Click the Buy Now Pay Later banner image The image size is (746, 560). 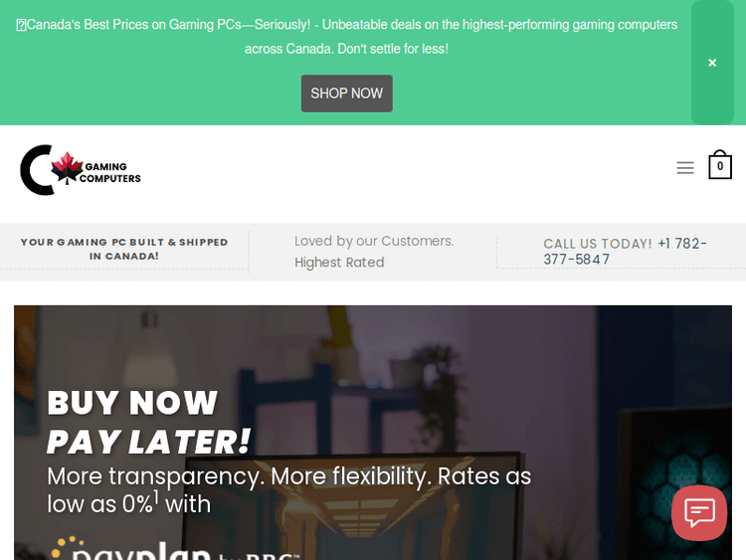click(x=373, y=433)
